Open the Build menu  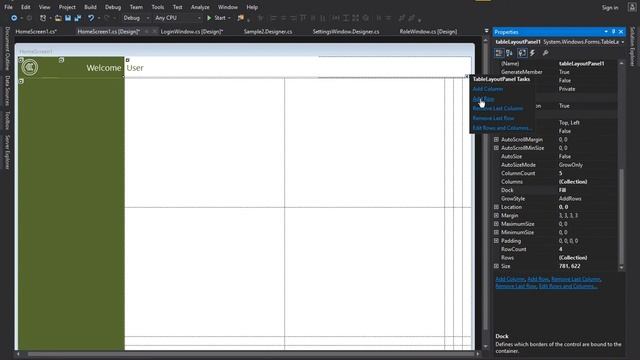pos(90,7)
